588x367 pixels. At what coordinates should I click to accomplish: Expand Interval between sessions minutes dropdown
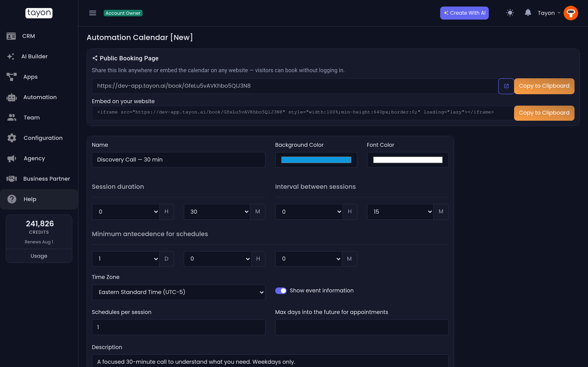coord(400,212)
